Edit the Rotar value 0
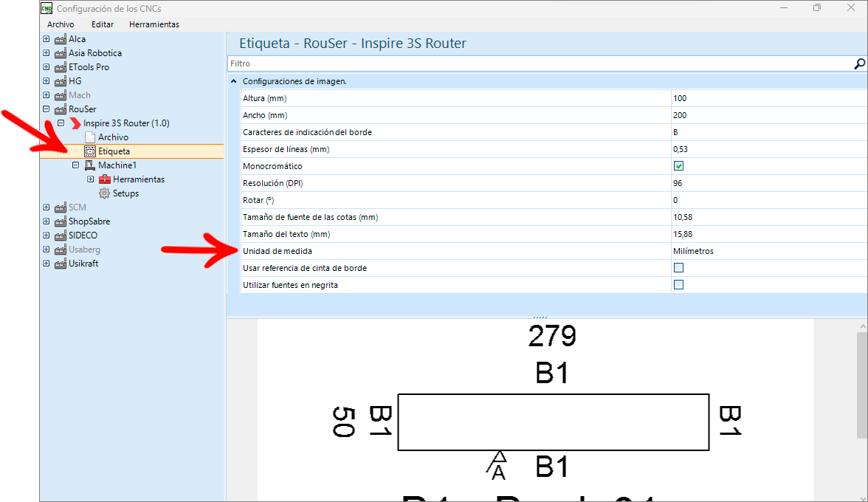 (768, 200)
